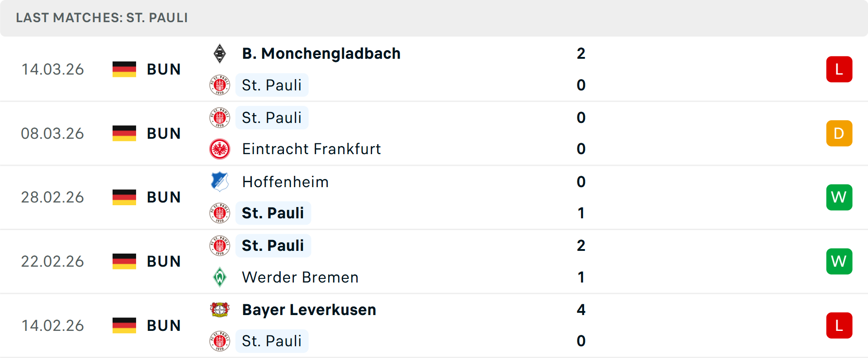Click the orange D draw badge
Viewport: 868px width, 358px height.
click(x=839, y=133)
